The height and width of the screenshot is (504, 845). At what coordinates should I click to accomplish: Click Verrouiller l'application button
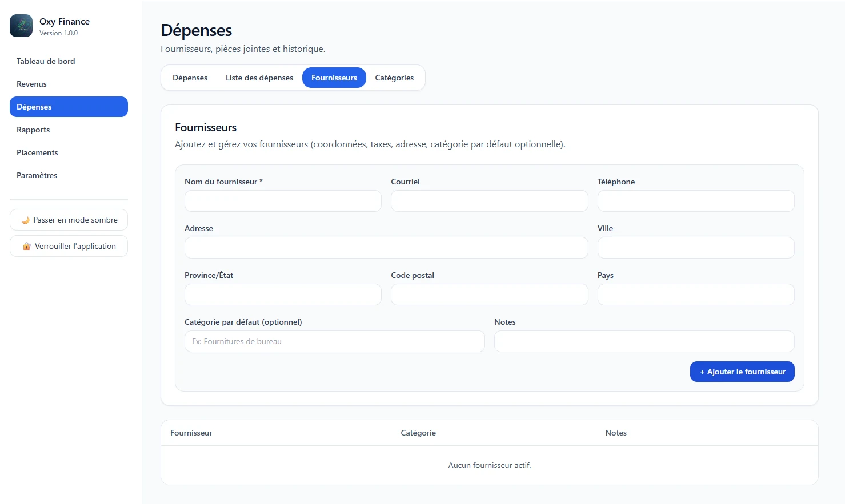[69, 246]
